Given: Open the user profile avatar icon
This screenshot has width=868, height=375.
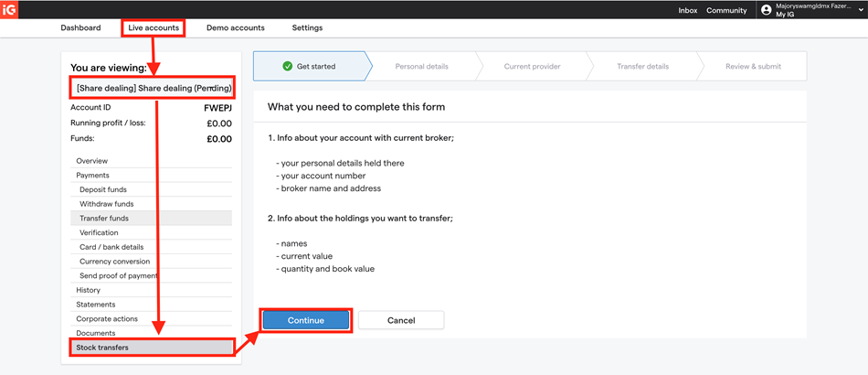Looking at the screenshot, I should pos(767,10).
